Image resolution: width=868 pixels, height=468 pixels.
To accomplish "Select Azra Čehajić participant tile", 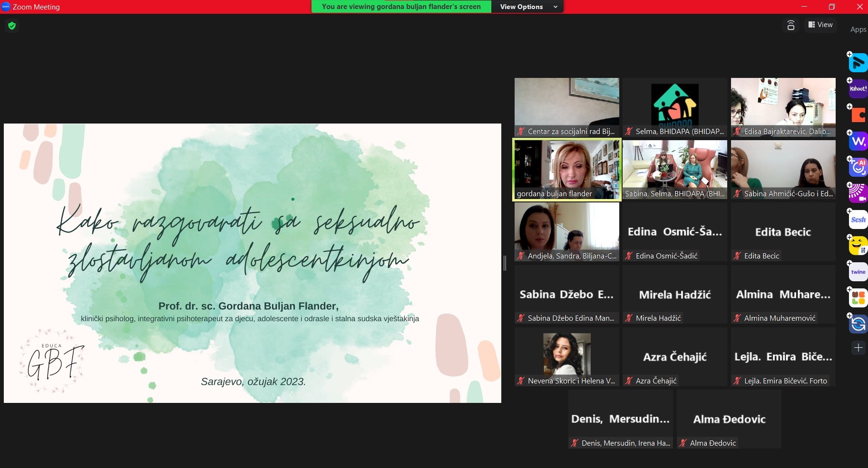I will pos(674,357).
